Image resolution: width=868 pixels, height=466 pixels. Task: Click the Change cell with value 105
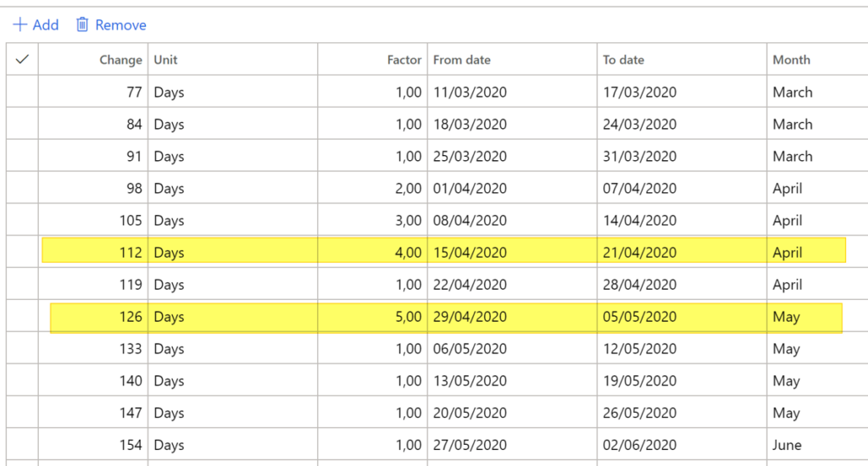93,220
